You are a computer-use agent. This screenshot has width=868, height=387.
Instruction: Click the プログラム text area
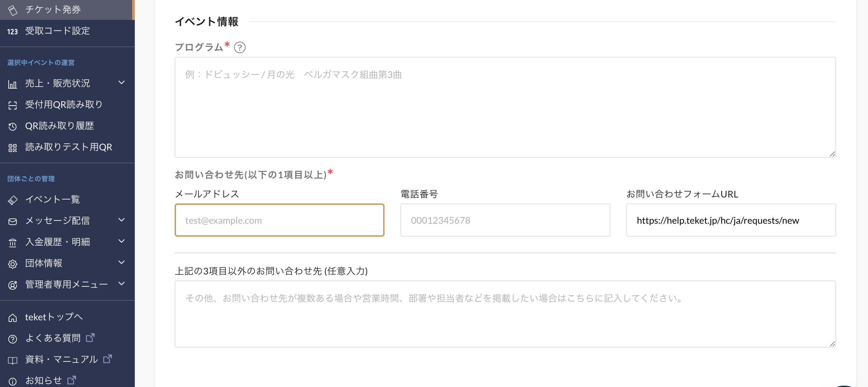click(x=505, y=107)
